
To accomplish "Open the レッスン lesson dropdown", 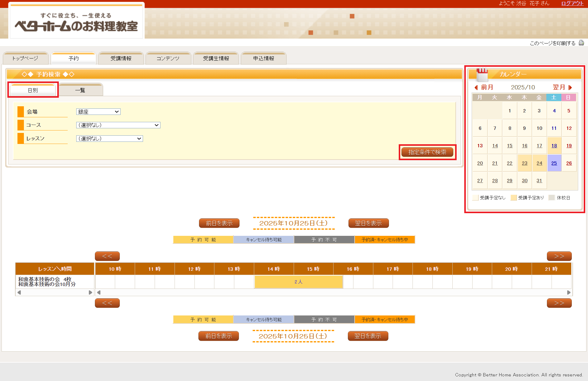I will coord(109,138).
